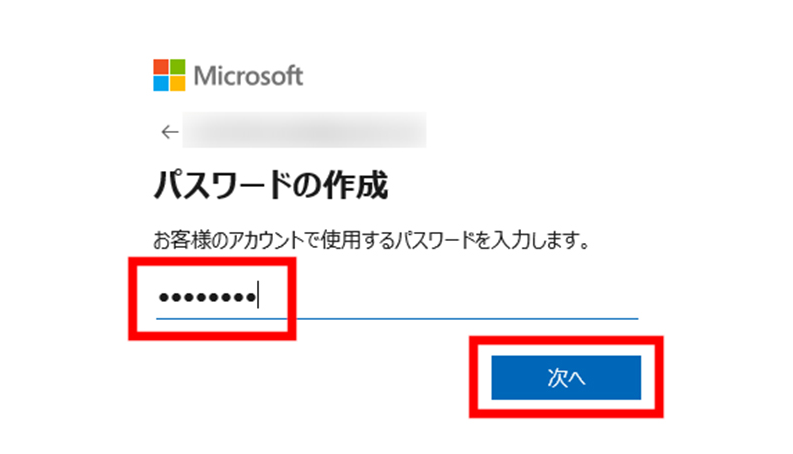Proceed with the blue Next button

pyautogui.click(x=566, y=377)
